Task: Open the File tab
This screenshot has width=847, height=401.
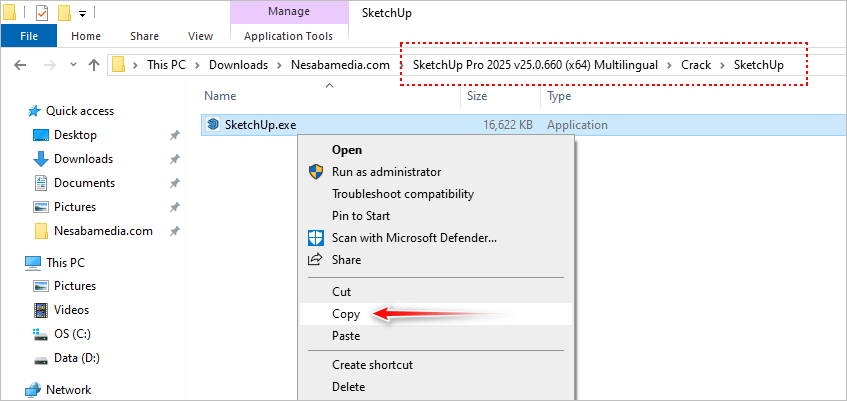Action: click(29, 36)
